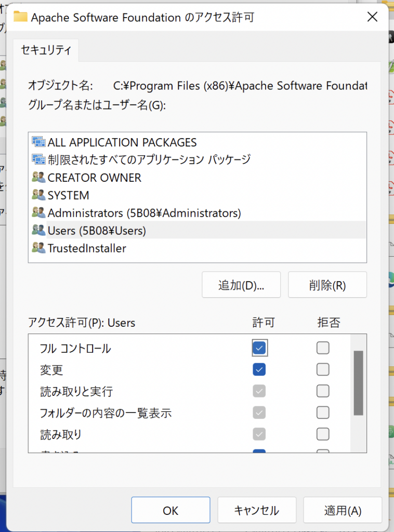This screenshot has width=394, height=532.
Task: Toggle 変更 deny checkbox
Action: click(x=323, y=369)
